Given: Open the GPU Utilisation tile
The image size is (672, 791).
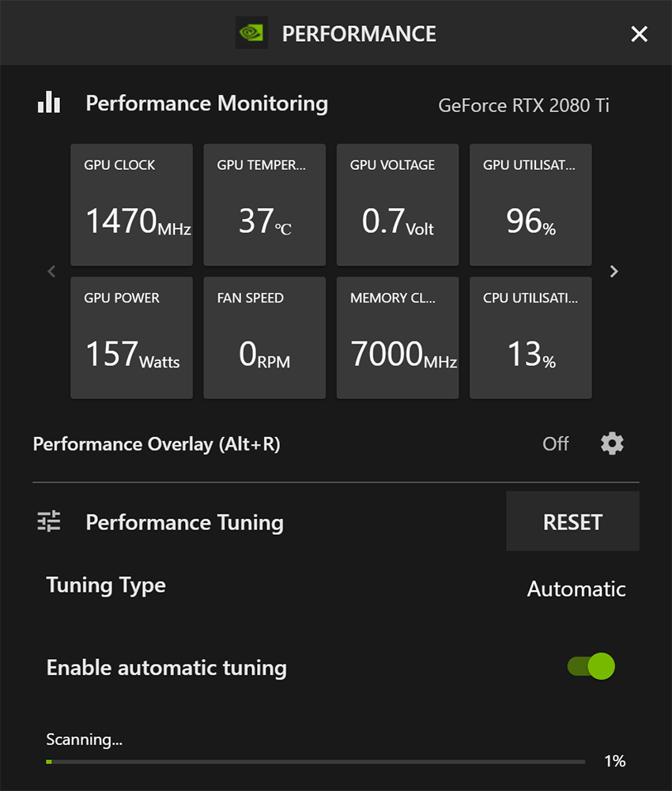Looking at the screenshot, I should point(530,205).
